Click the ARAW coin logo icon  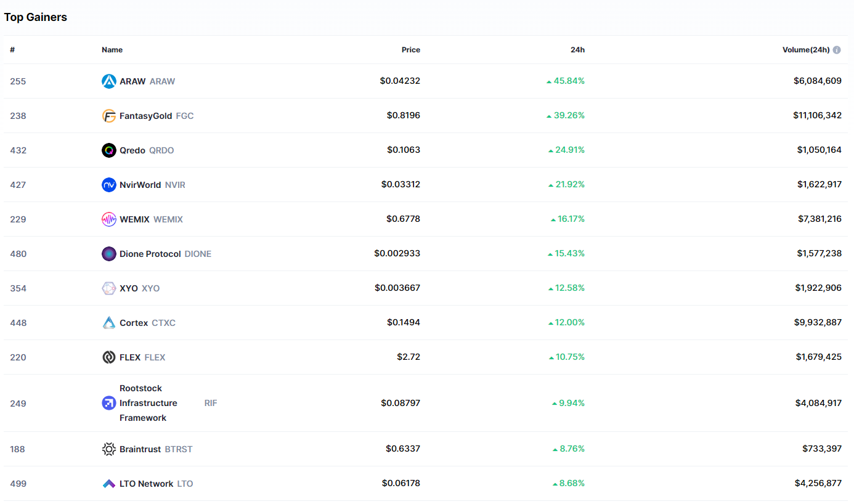[108, 81]
